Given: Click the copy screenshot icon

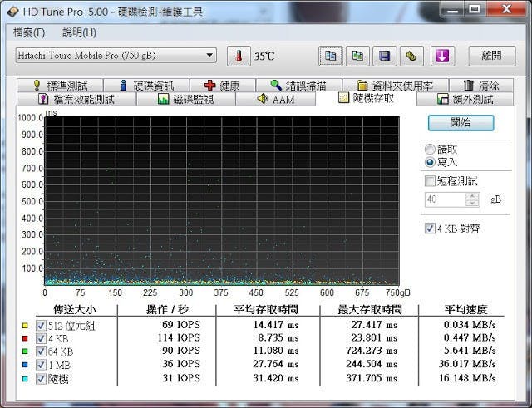Looking at the screenshot, I should coord(357,56).
